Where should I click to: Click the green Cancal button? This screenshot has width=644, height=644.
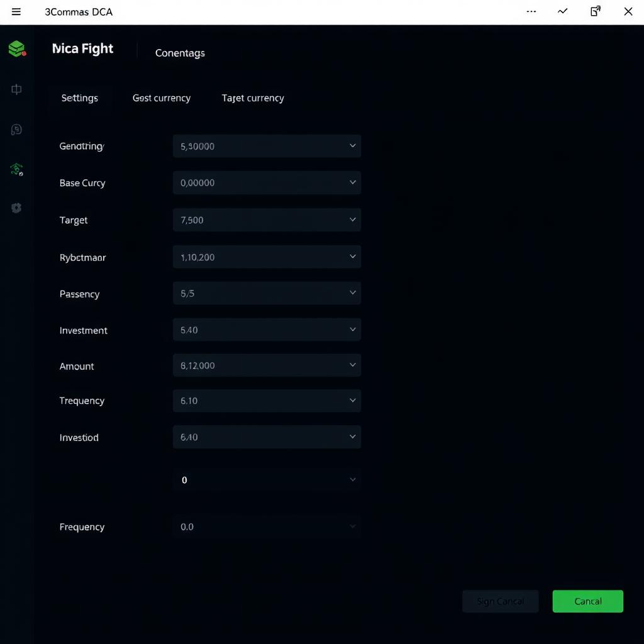[588, 601]
